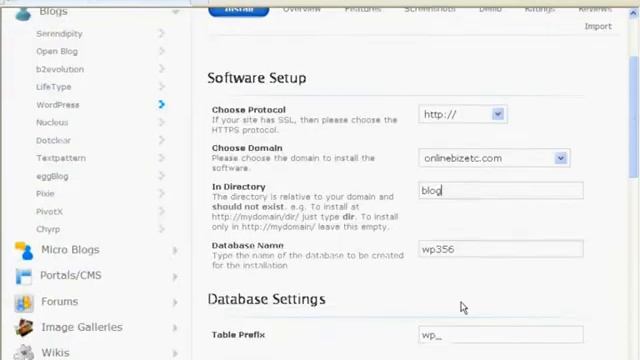Choose Pixie from the Blogs list
The image size is (640, 360).
tap(45, 193)
